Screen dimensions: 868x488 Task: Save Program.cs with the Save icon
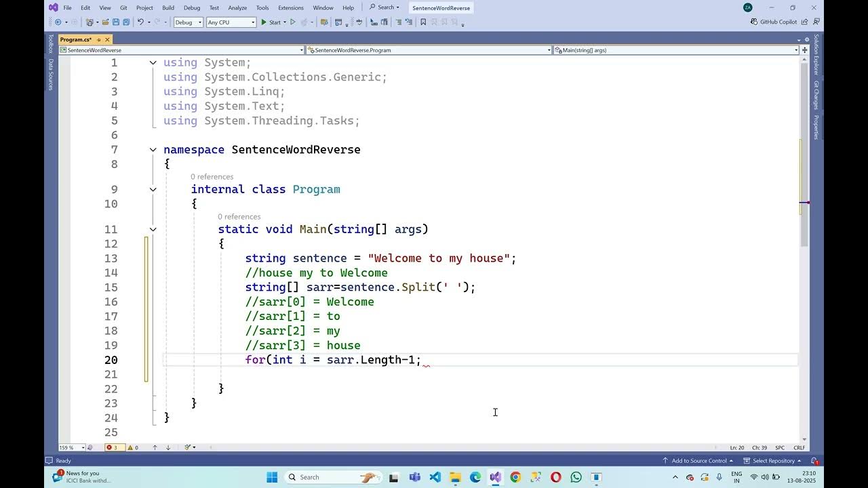coord(116,22)
